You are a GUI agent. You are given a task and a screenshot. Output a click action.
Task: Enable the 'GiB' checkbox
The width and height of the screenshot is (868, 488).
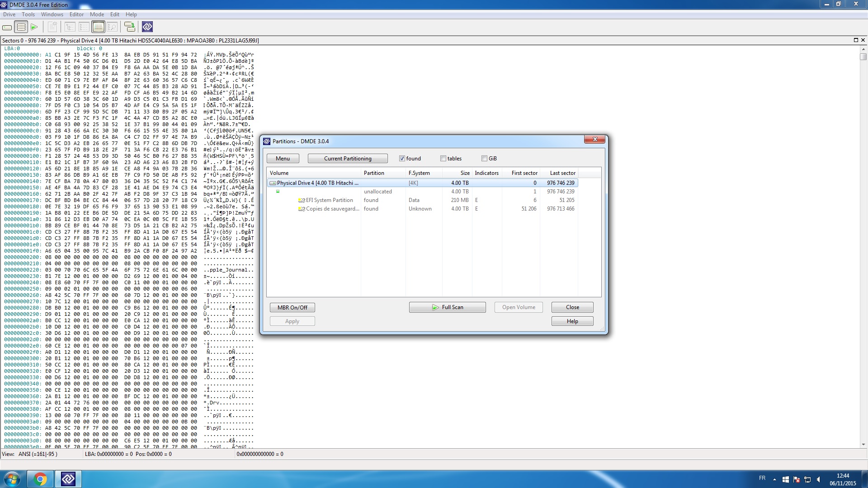(484, 159)
